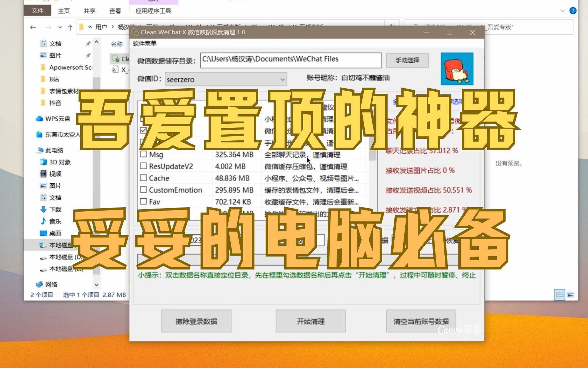Image resolution: width=588 pixels, height=368 pixels.
Task: Open 表情包素材 folder in sidebar
Action: [60, 91]
